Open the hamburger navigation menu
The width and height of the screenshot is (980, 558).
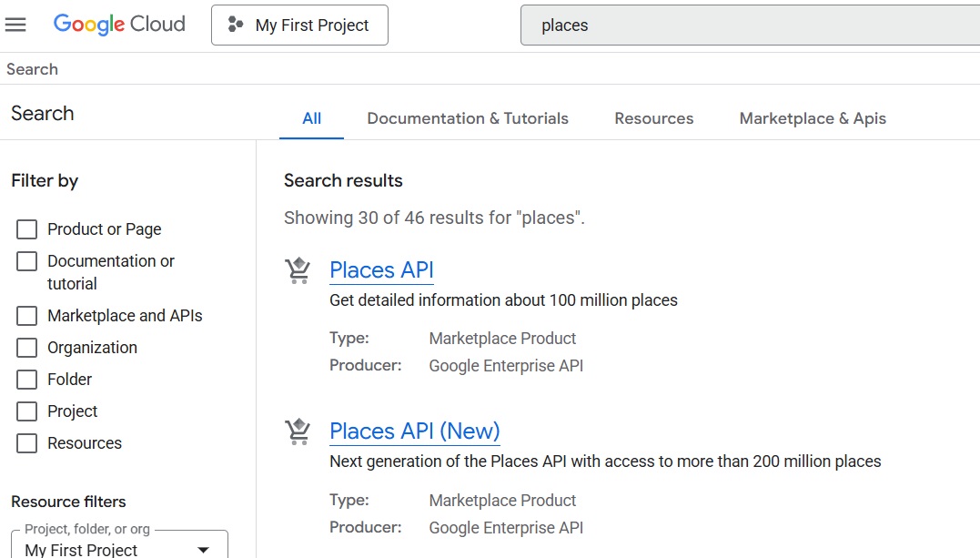tap(15, 25)
